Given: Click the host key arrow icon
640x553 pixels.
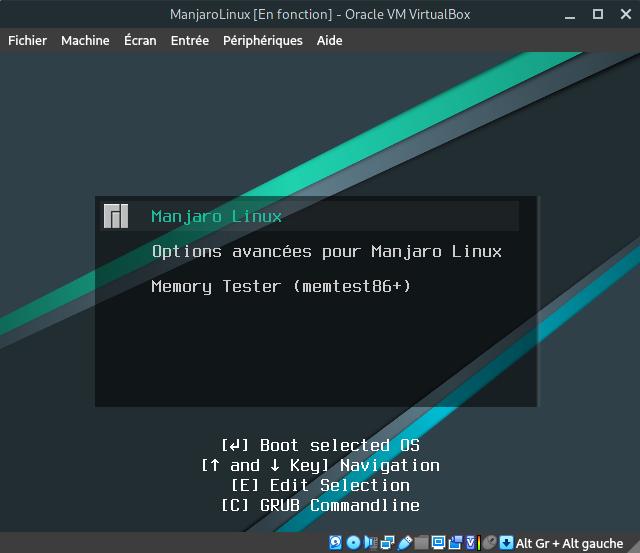Looking at the screenshot, I should (x=506, y=543).
